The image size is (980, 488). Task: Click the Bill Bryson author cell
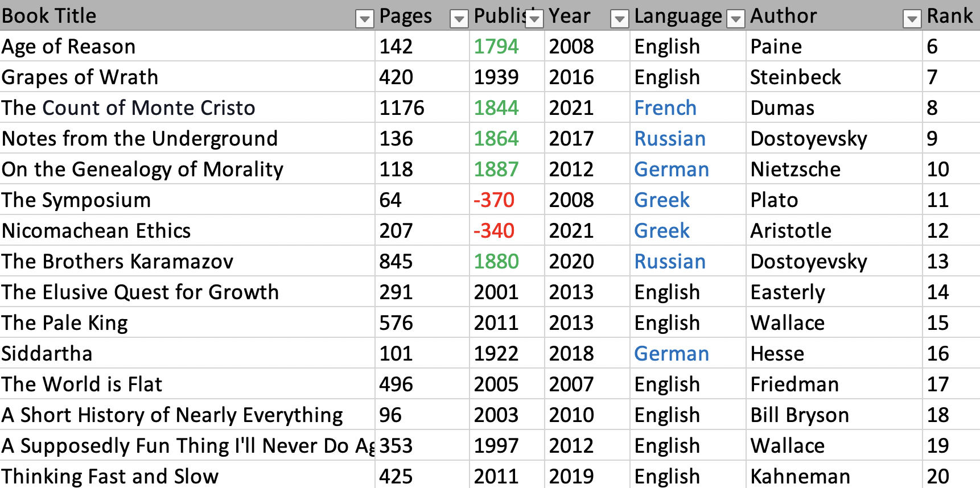tap(800, 415)
